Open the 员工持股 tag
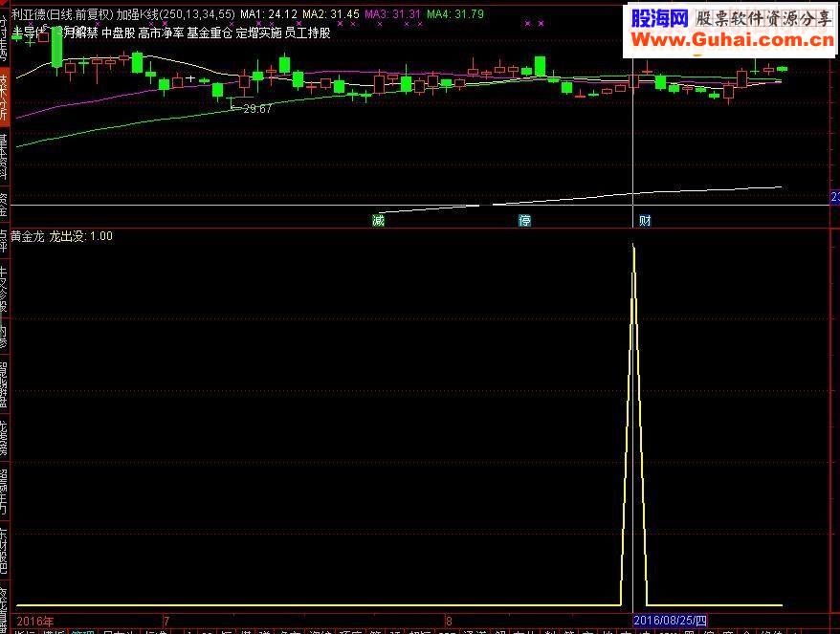840x634 pixels. 307,33
